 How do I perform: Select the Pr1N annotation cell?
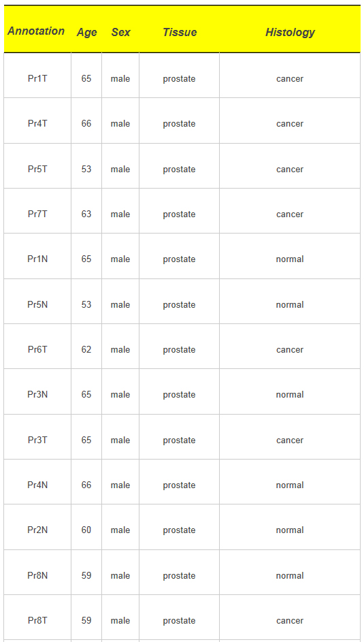pos(37,256)
